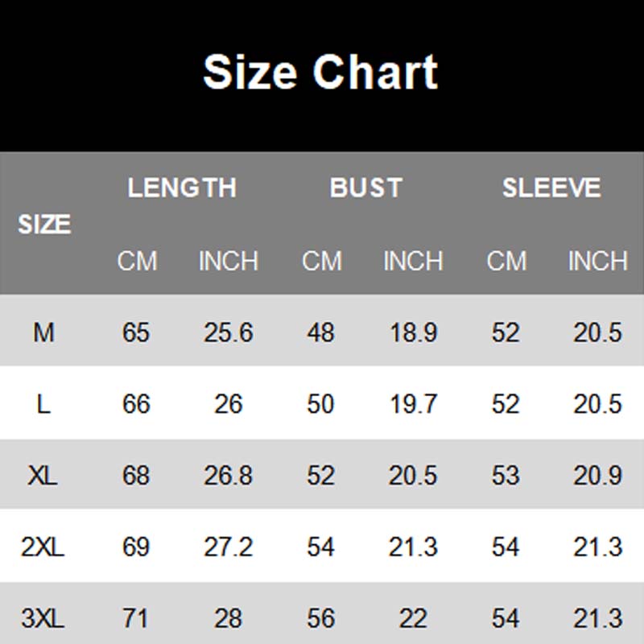Screen dimensions: 644x644
Task: Click the 26.8 length value for XL
Action: 229,475
